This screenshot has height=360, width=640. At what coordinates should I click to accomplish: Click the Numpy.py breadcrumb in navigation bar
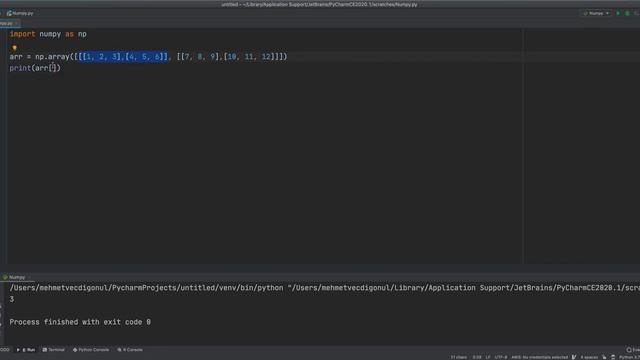pyautogui.click(x=20, y=13)
